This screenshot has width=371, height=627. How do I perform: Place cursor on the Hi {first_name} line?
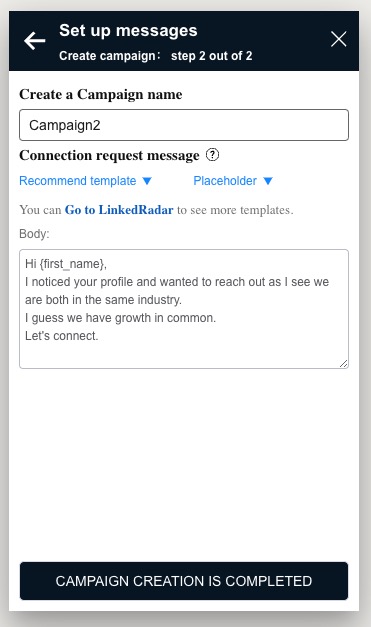[66, 264]
